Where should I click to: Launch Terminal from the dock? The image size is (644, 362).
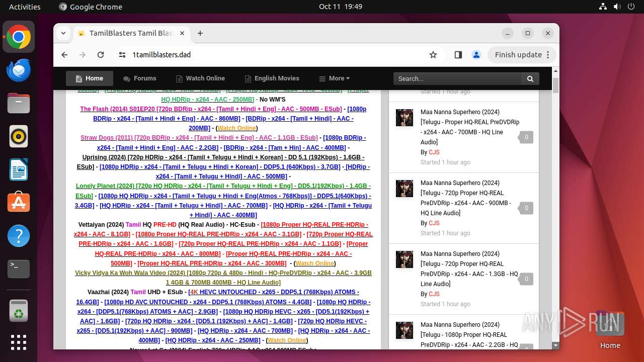point(19,269)
